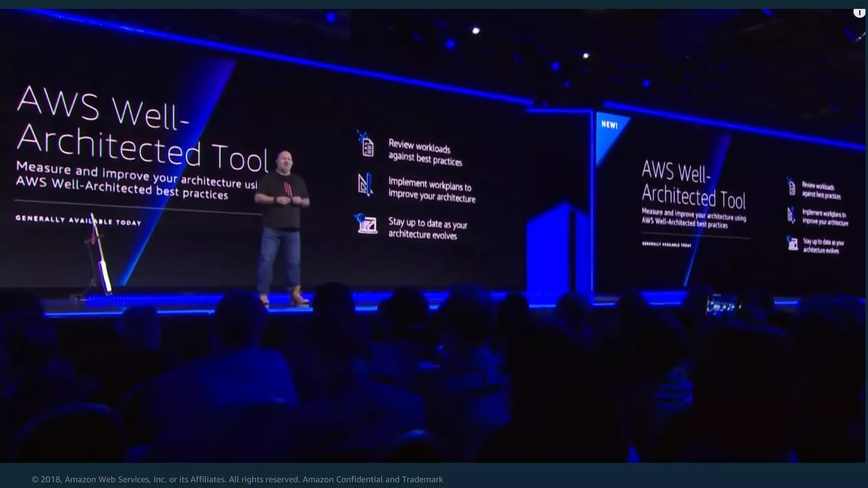Click the smaller AWS Well-Architected Tool title

click(693, 185)
